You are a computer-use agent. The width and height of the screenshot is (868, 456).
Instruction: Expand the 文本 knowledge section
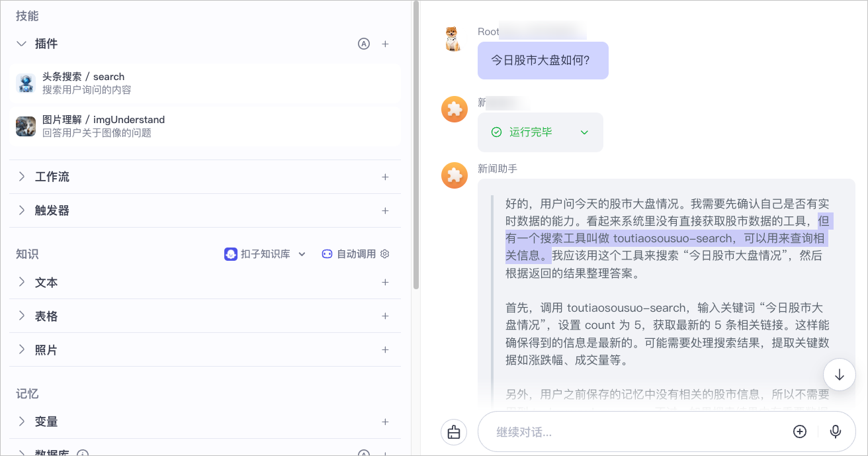click(21, 283)
